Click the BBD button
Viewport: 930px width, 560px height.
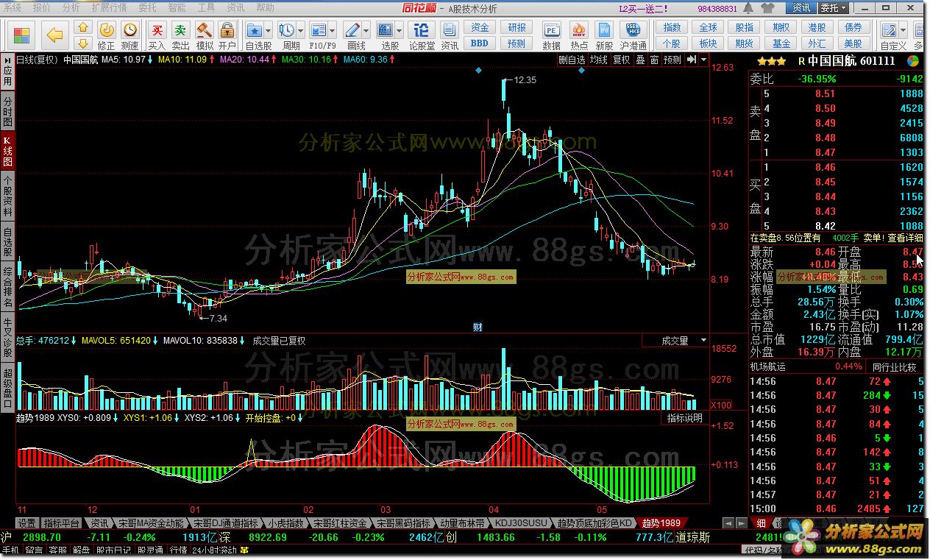click(x=480, y=43)
